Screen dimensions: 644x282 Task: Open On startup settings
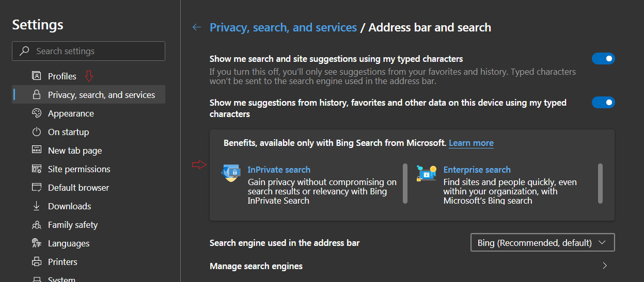[x=89, y=132]
